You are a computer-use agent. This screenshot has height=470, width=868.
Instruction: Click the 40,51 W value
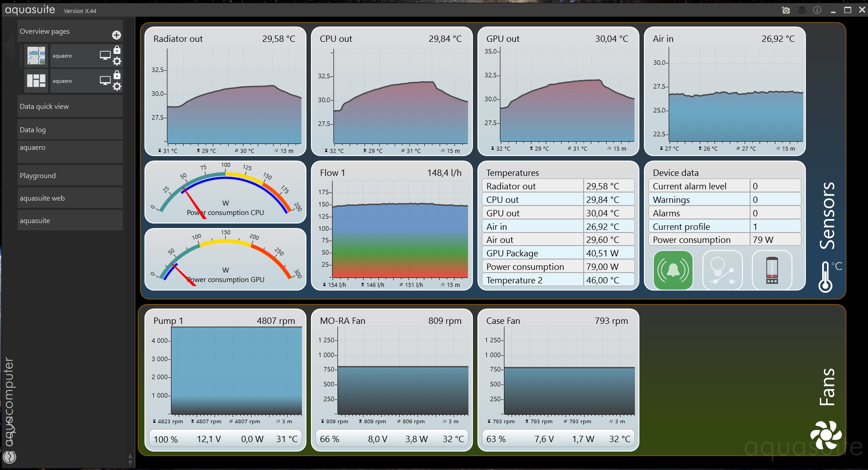coord(602,253)
